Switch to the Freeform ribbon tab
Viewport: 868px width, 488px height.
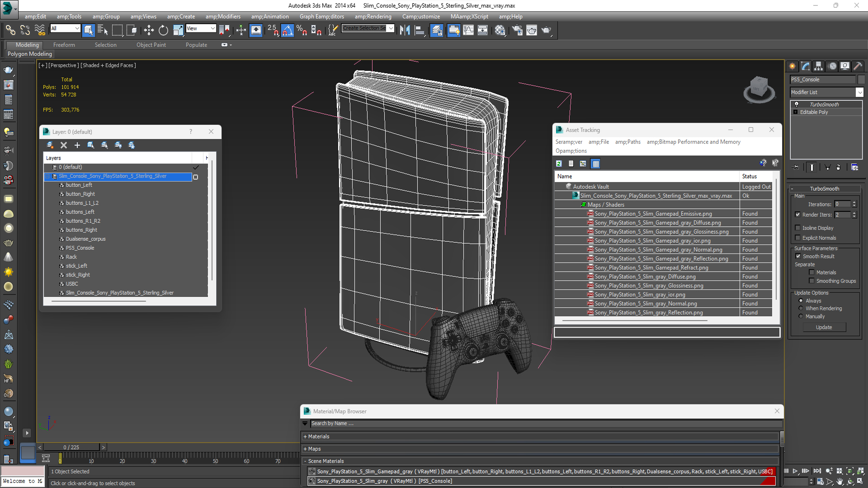[x=64, y=45]
